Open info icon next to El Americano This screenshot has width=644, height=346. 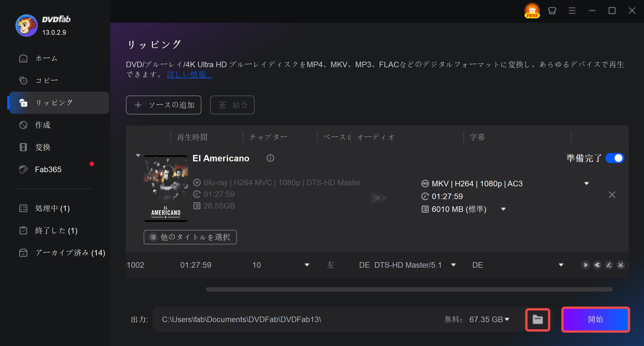[270, 158]
